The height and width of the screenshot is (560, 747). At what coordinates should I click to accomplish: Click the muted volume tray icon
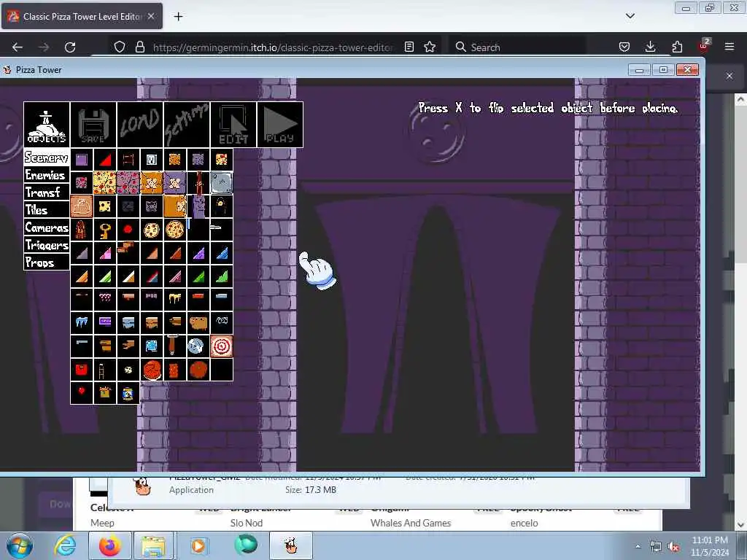[x=673, y=547]
